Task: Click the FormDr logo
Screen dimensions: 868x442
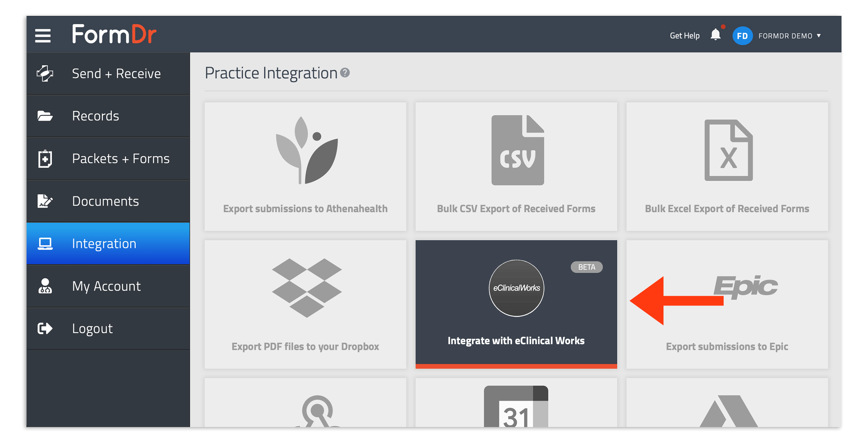Action: coord(114,34)
